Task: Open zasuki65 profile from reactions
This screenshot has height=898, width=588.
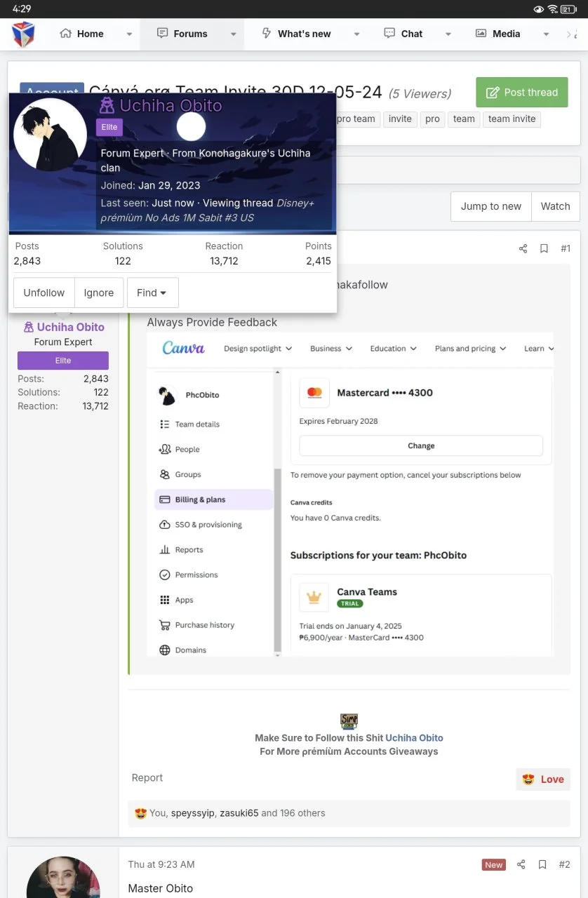Action: point(239,813)
